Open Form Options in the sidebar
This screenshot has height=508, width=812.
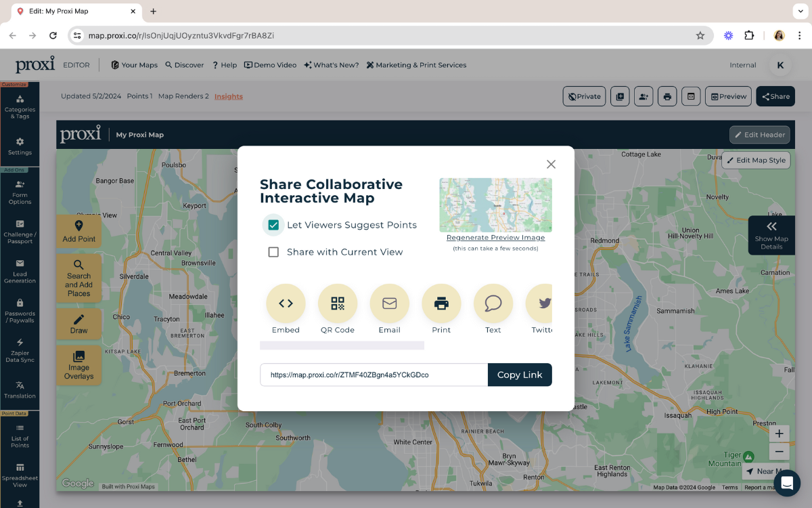tap(20, 192)
